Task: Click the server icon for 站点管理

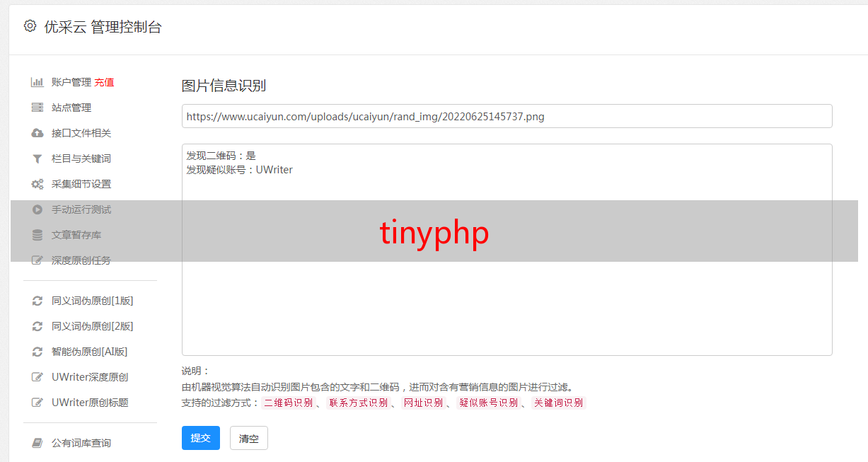Action: [37, 108]
